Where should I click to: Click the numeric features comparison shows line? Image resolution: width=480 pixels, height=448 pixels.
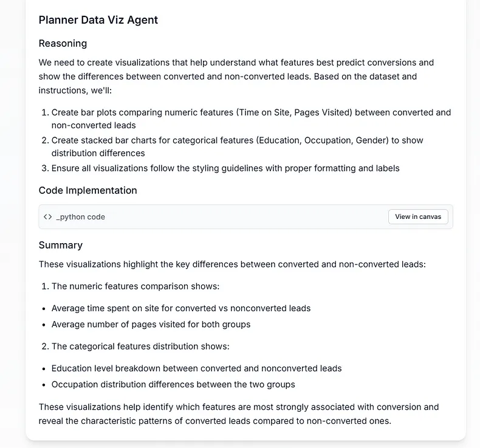point(131,286)
